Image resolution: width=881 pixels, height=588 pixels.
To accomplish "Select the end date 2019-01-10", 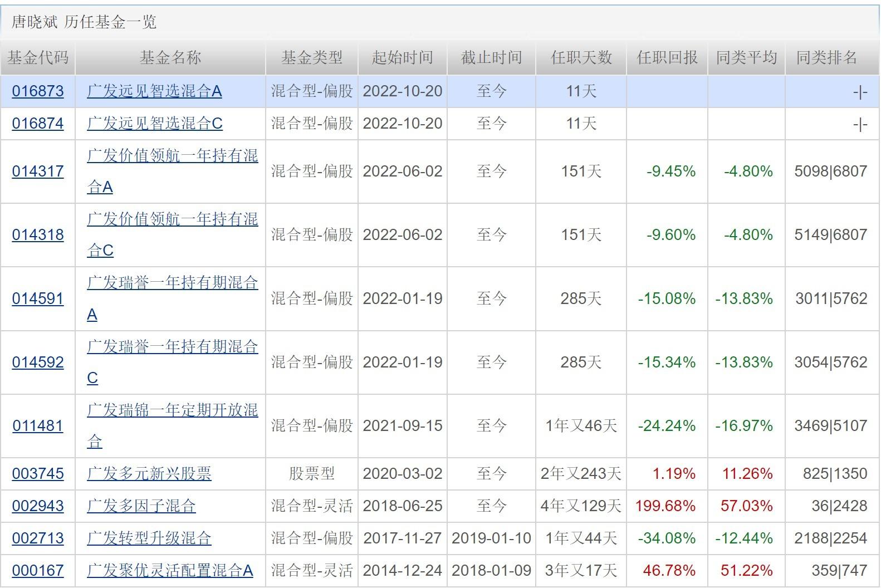I will 492,538.
